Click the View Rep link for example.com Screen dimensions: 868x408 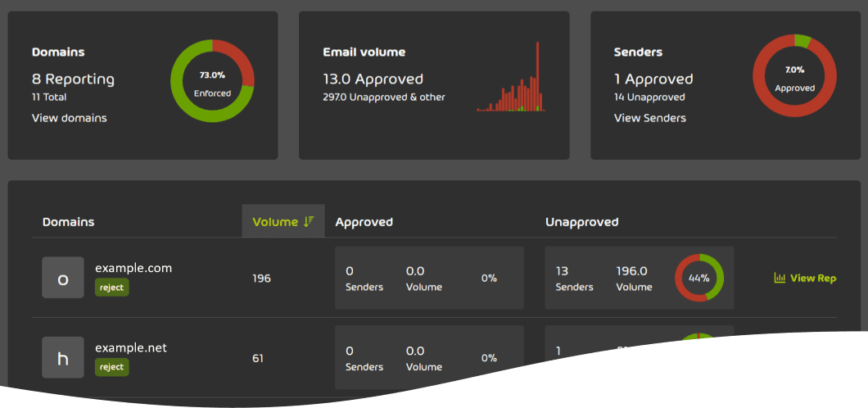(x=812, y=278)
